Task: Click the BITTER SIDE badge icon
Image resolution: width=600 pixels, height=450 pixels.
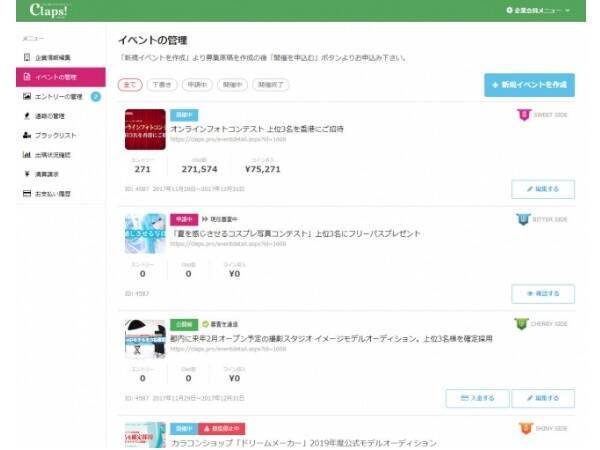Action: click(523, 219)
